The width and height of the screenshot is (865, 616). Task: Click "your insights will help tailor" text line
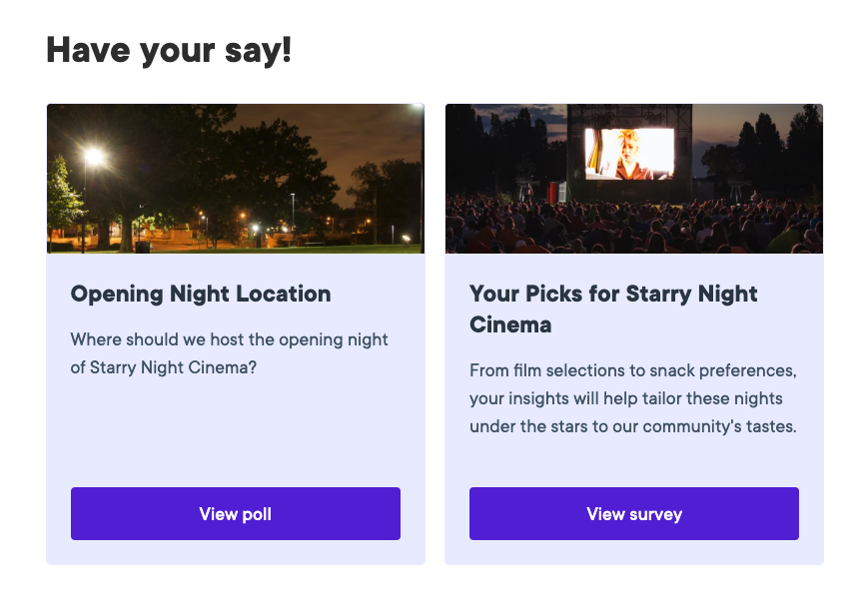pos(625,399)
